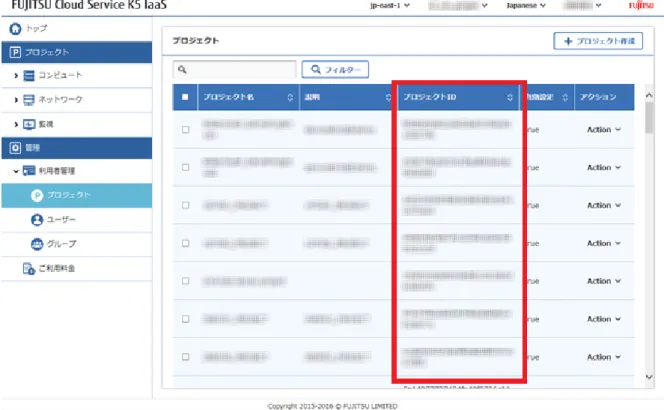Toggle the select-all checkbox in table header

click(185, 97)
